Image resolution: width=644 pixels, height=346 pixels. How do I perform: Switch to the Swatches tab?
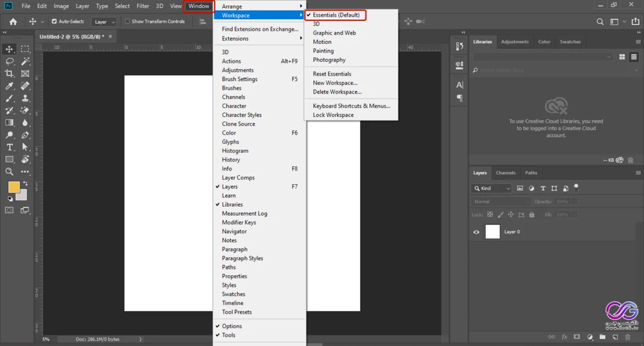(570, 41)
